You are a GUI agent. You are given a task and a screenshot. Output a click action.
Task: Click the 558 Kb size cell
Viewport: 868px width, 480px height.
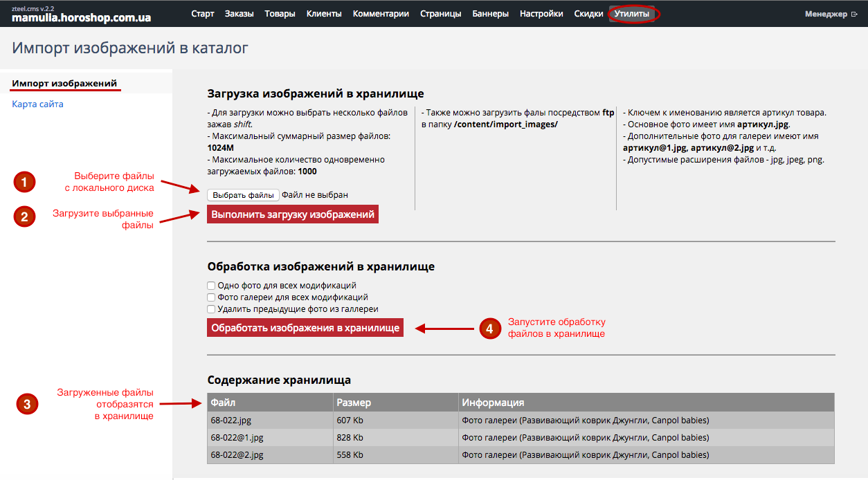[395, 455]
